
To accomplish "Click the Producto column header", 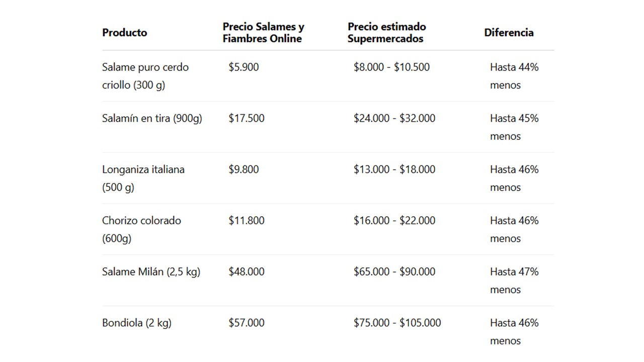I will point(125,33).
